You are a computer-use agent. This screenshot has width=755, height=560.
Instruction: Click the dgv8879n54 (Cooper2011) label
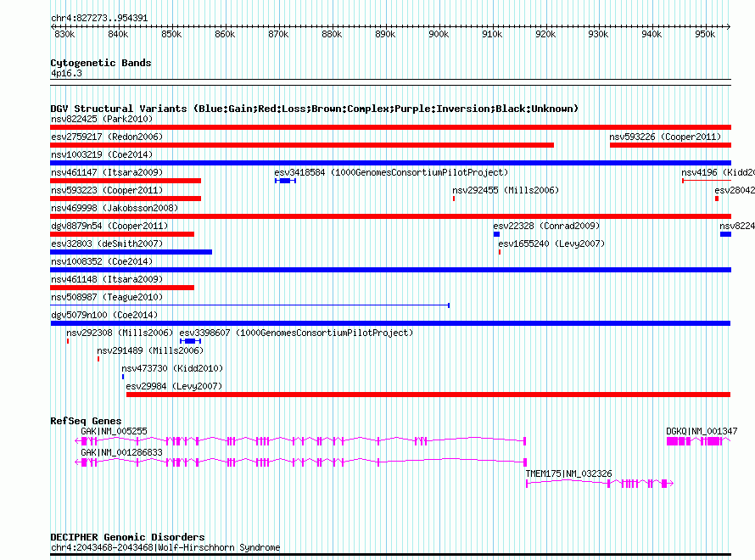[x=109, y=226]
